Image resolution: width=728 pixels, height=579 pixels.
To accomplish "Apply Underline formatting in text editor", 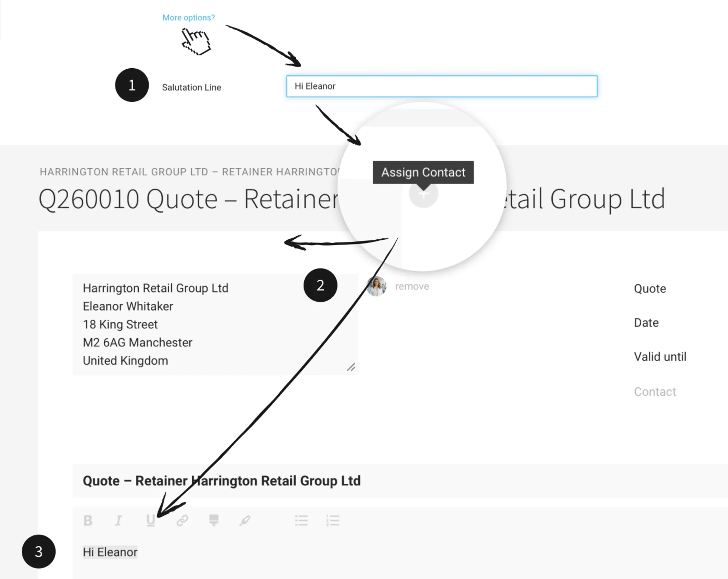I will tap(151, 521).
